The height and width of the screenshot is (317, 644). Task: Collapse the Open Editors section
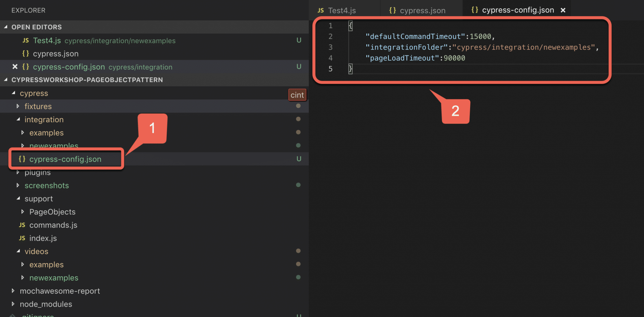[6, 27]
